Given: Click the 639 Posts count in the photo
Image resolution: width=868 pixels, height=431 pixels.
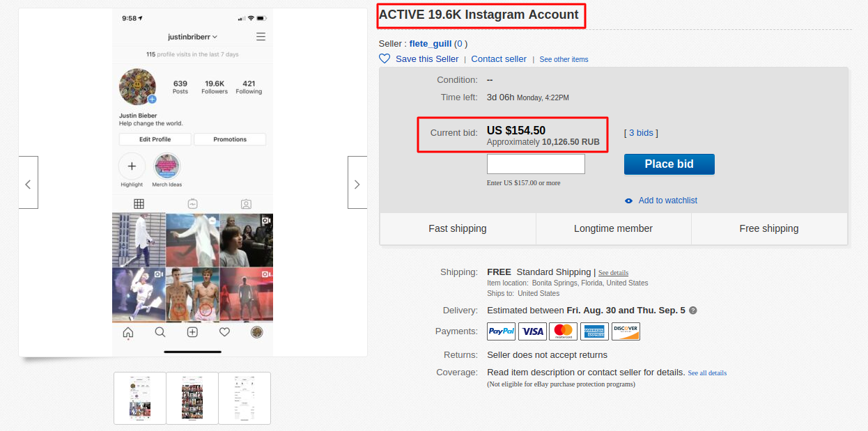Looking at the screenshot, I should [180, 87].
